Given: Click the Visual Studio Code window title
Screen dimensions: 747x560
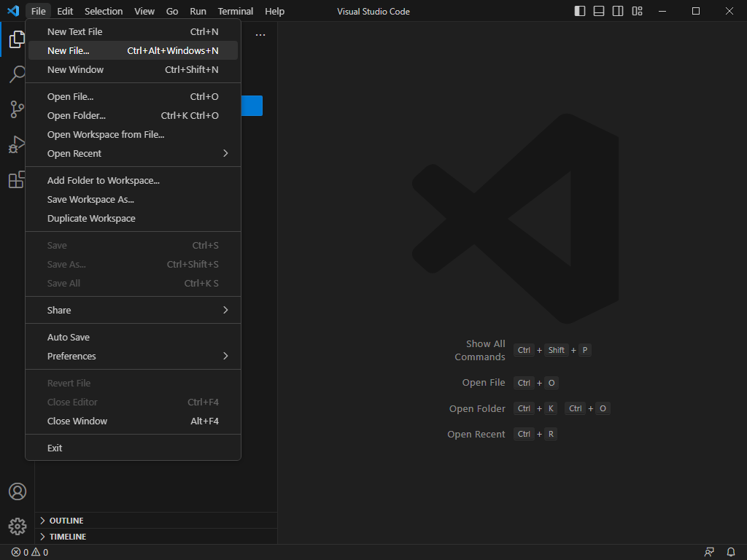Looking at the screenshot, I should pos(373,12).
